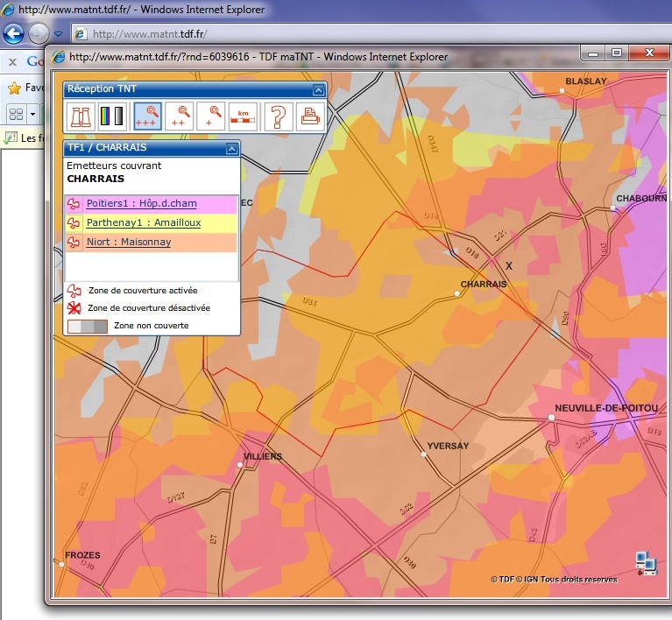Click the 'Zone non couverte' grey swatch
Image resolution: width=672 pixels, height=620 pixels.
[88, 327]
